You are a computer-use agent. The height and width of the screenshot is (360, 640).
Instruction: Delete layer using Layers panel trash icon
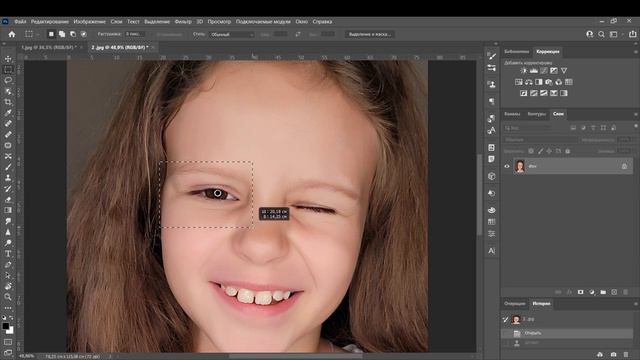(626, 292)
